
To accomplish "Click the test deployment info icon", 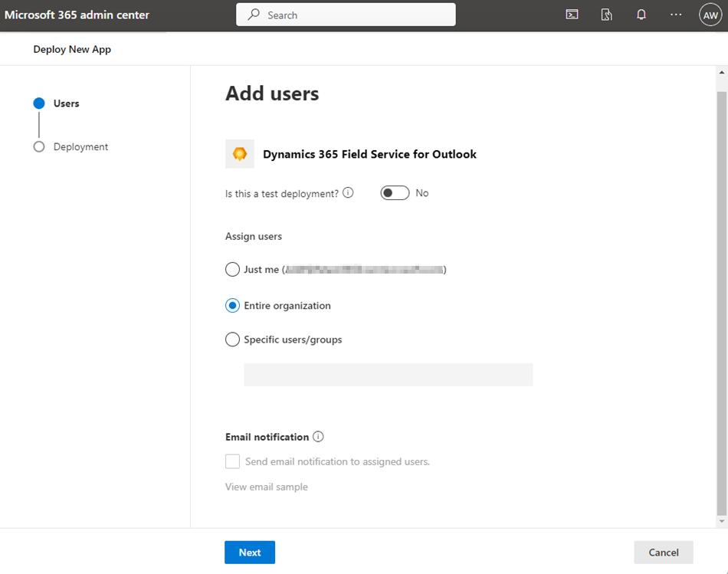I will 348,193.
